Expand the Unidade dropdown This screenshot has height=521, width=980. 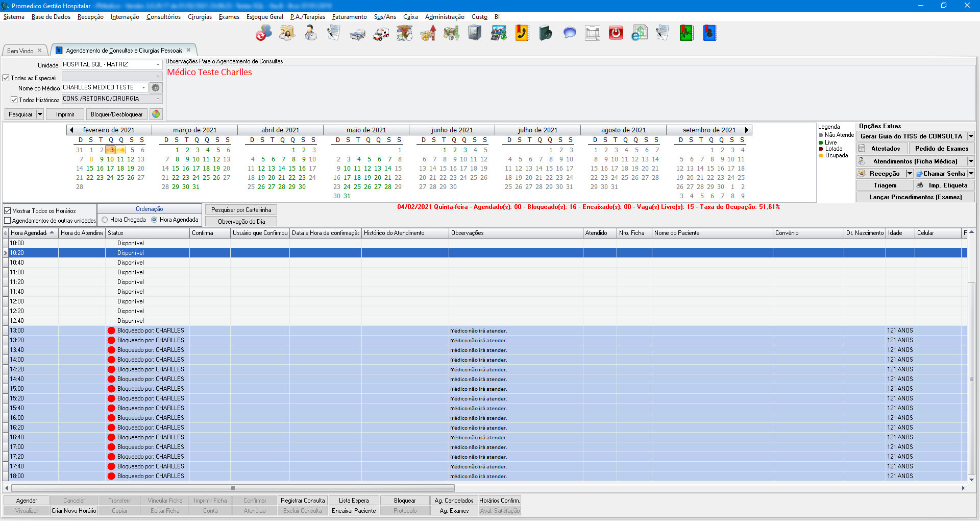(x=158, y=64)
